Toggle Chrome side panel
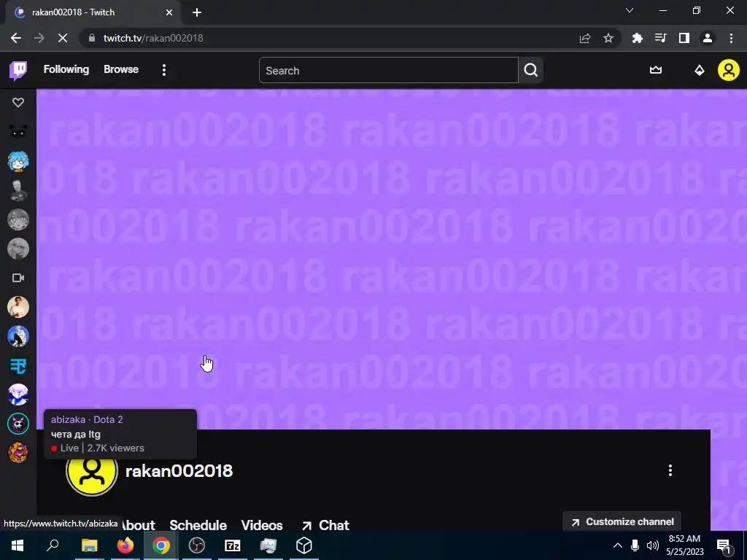 click(684, 38)
